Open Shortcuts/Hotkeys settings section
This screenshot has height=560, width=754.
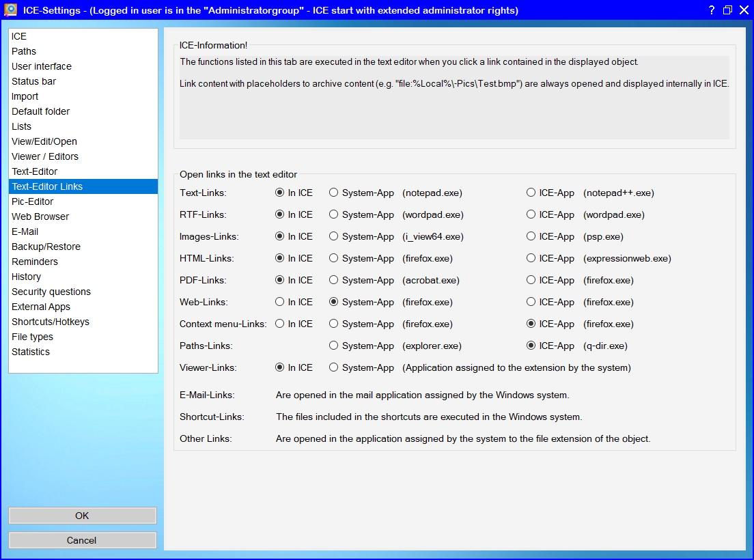click(51, 322)
